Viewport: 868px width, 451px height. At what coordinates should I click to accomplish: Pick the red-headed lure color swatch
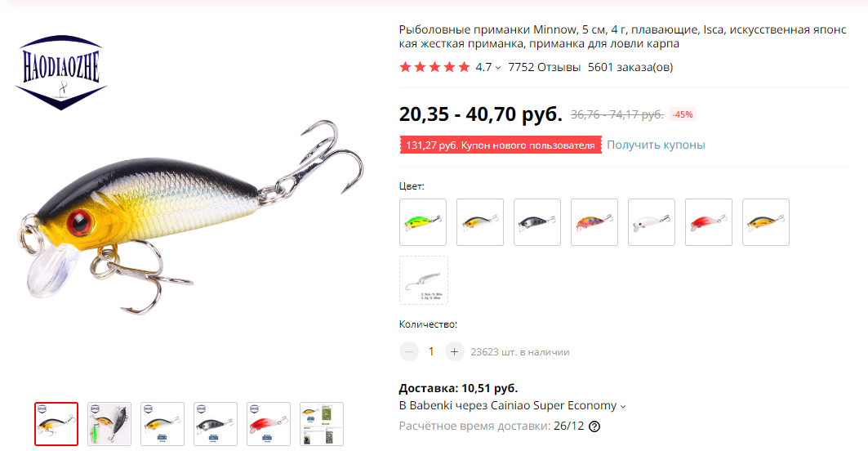pyautogui.click(x=709, y=222)
